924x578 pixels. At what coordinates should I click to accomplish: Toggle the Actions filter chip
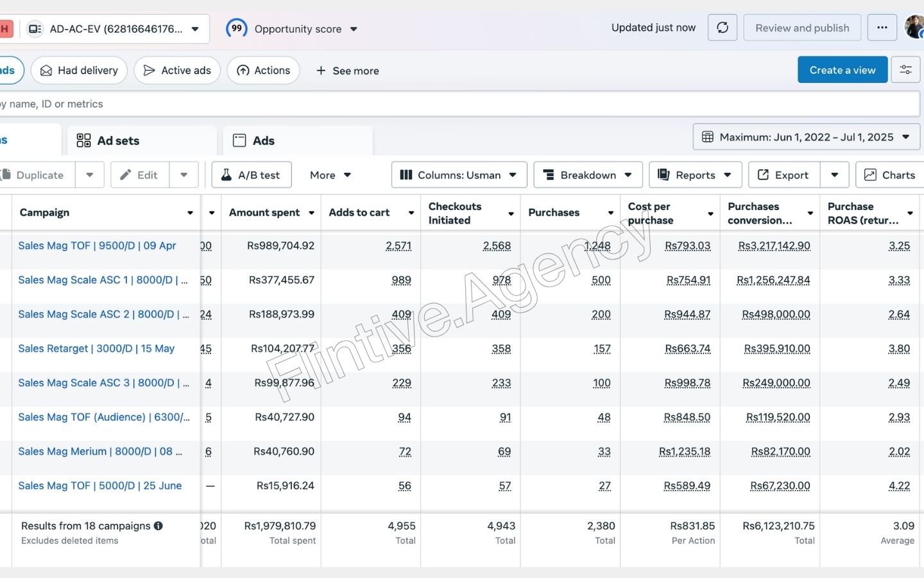coord(263,71)
